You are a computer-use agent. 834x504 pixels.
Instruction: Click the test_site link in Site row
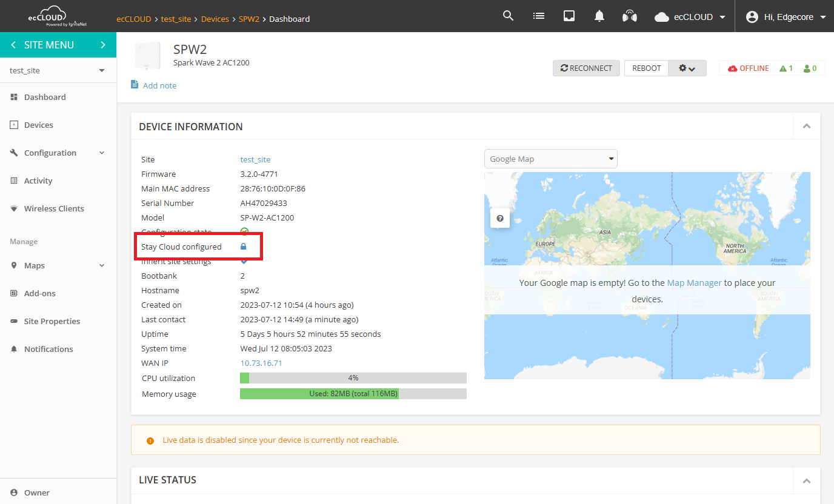point(255,159)
